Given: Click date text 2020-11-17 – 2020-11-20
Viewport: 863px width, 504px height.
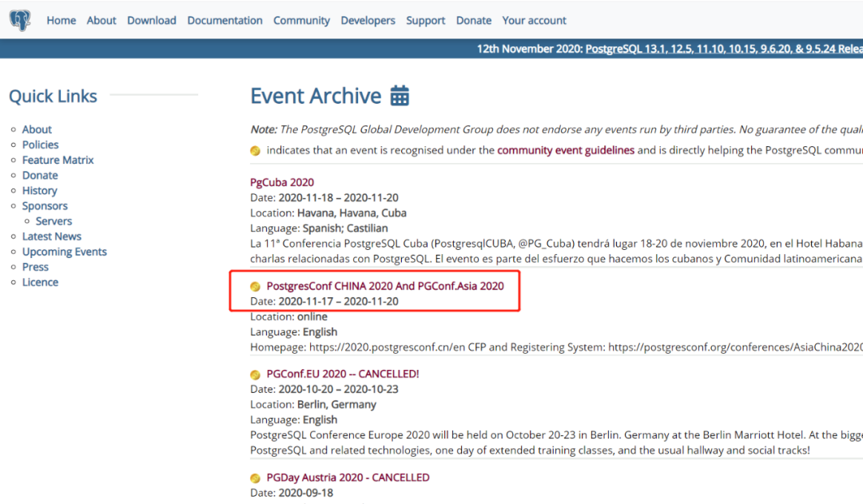Looking at the screenshot, I should click(x=339, y=301).
